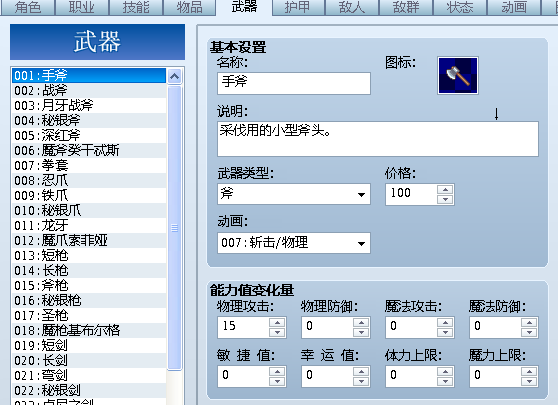Select weapon 008:忍爪

pyautogui.click(x=89, y=180)
